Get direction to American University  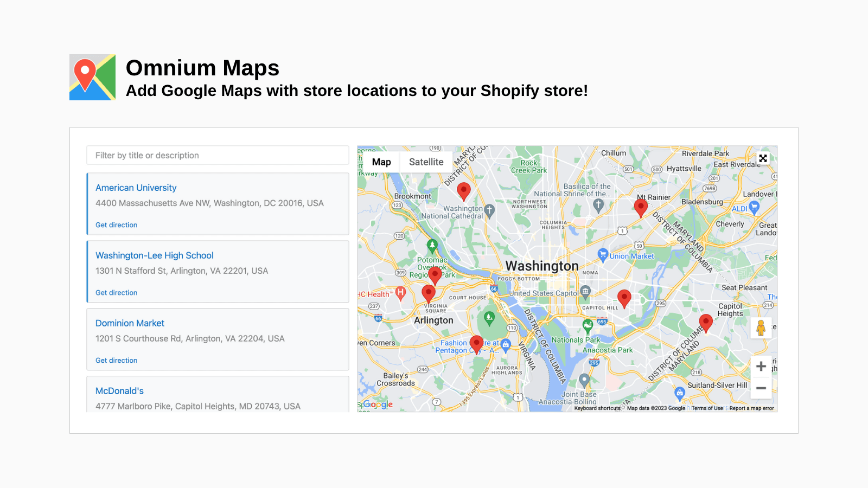(116, 224)
